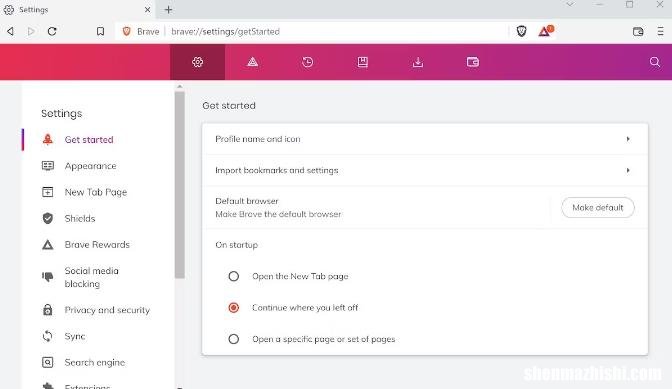The width and height of the screenshot is (672, 389).
Task: Open the Settings gear tab in the toolbar
Action: pyautogui.click(x=198, y=62)
